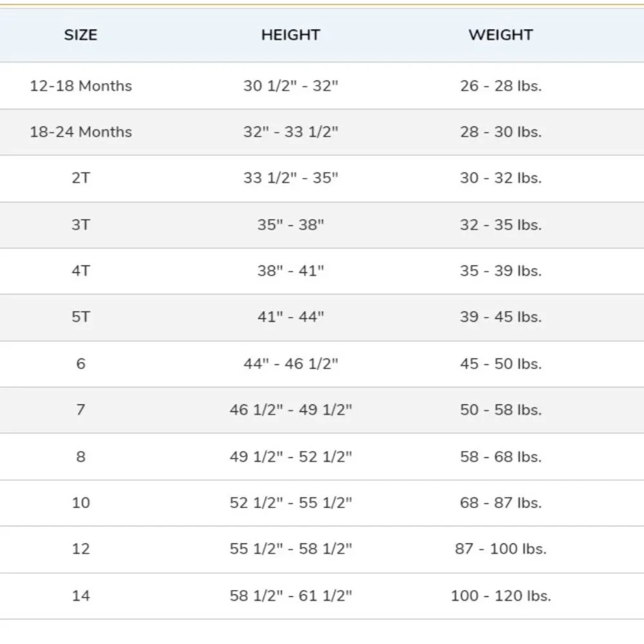
Task: Select the size 8 row label
Action: 80,457
